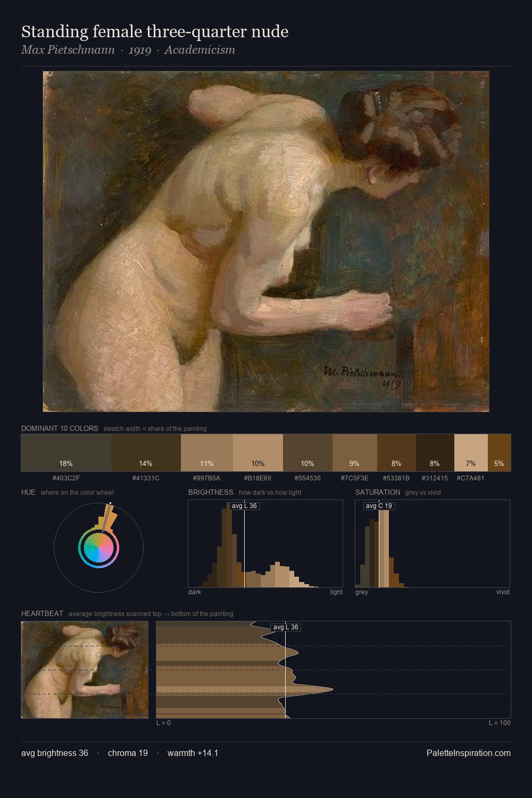Copy hex code '#7C5F3E'
This screenshot has height=798, width=532.
355,478
